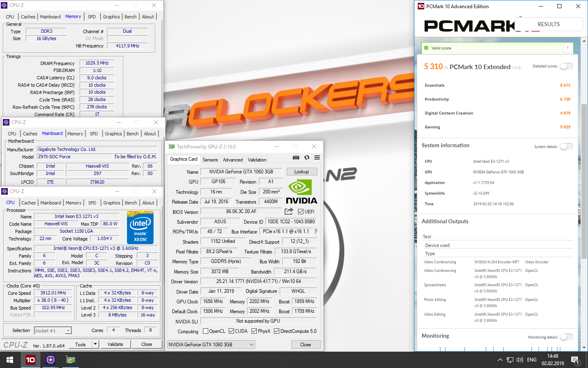Click the GPU-Z refresh icon
The width and height of the screenshot is (588, 368).
(x=307, y=157)
